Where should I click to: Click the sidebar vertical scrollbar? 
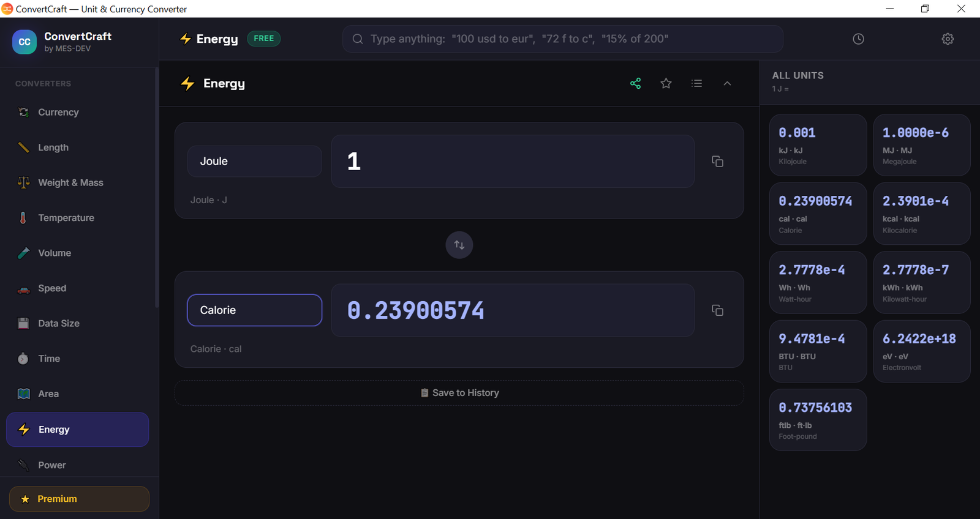(x=157, y=187)
